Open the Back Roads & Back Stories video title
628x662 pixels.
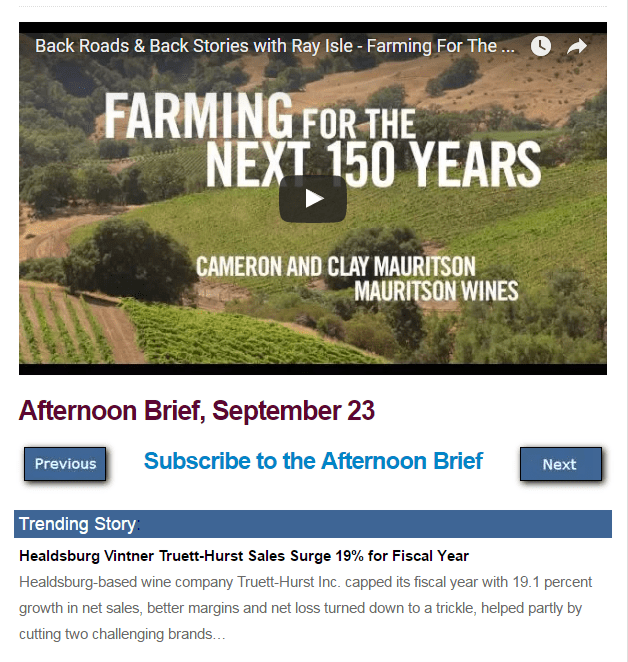tap(275, 46)
